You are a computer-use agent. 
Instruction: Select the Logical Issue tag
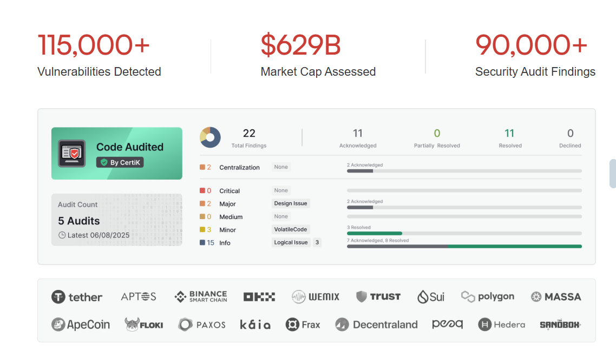click(291, 242)
